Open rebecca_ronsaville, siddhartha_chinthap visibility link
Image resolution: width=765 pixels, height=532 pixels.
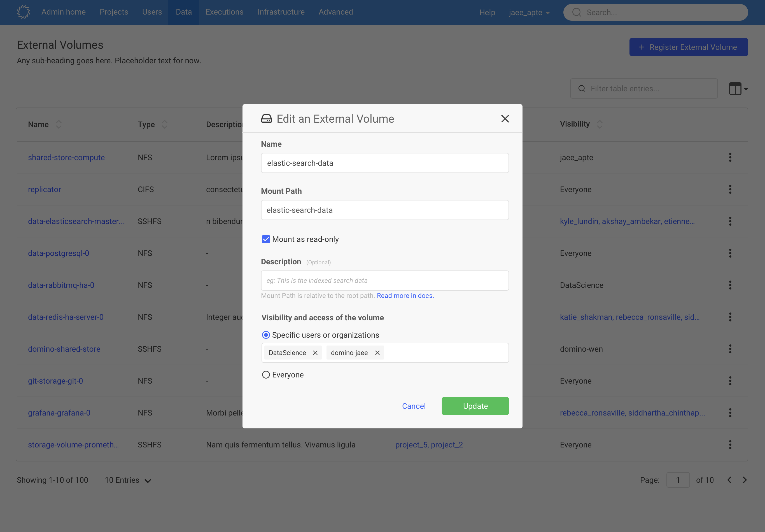[x=632, y=413]
